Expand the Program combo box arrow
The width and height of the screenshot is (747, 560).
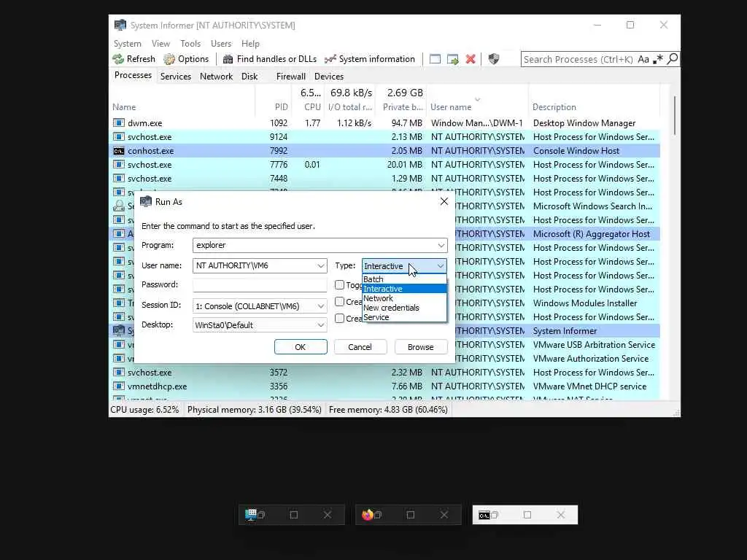[x=441, y=246]
